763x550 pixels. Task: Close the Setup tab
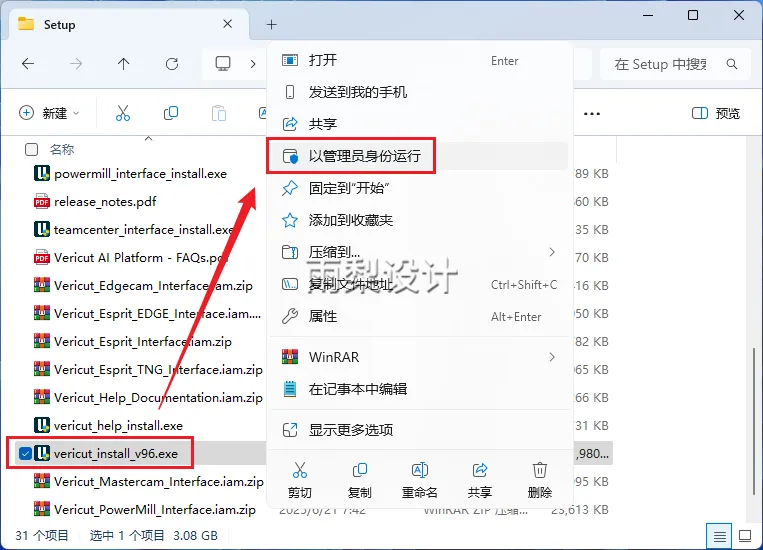click(x=227, y=24)
